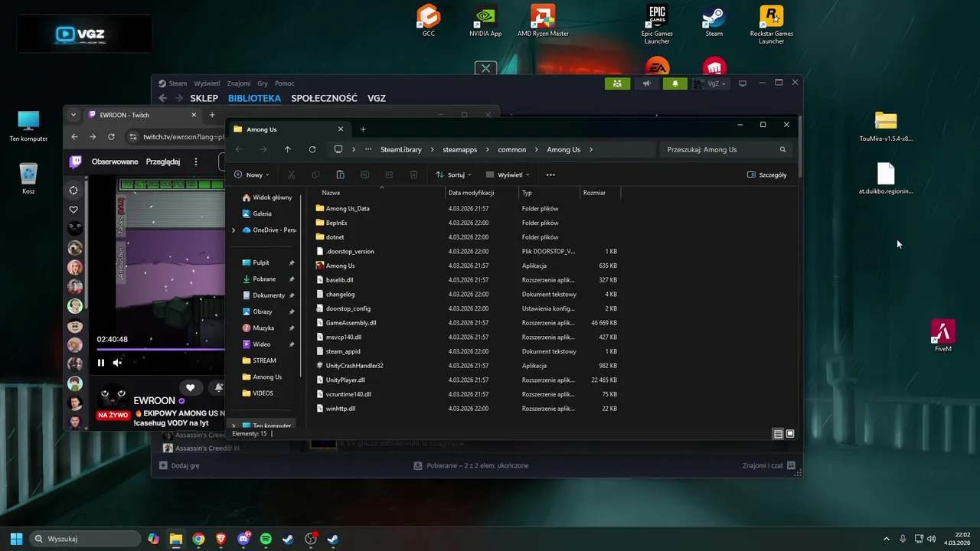Open Steam friends icon in title bar

[617, 83]
